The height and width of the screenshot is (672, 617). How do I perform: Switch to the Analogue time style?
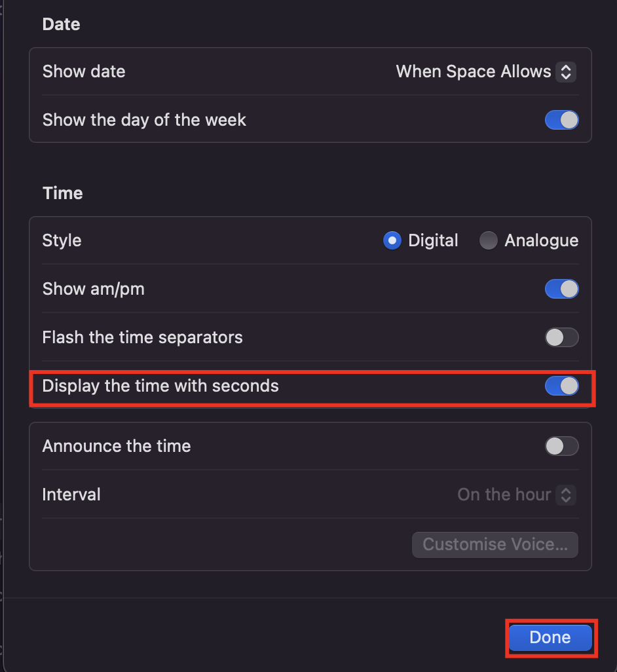click(489, 240)
